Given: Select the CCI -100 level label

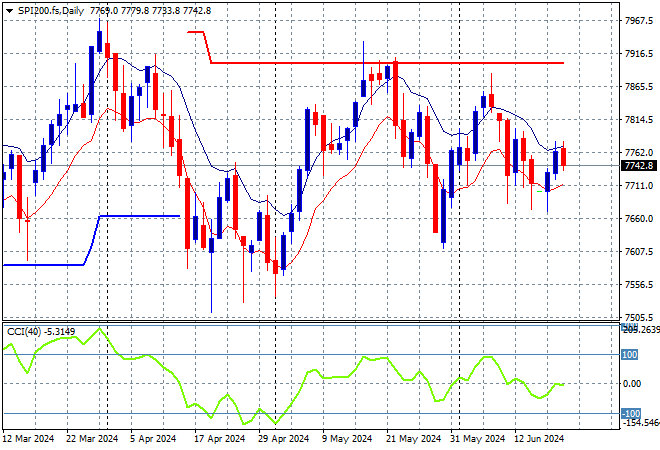Looking at the screenshot, I should (x=631, y=413).
